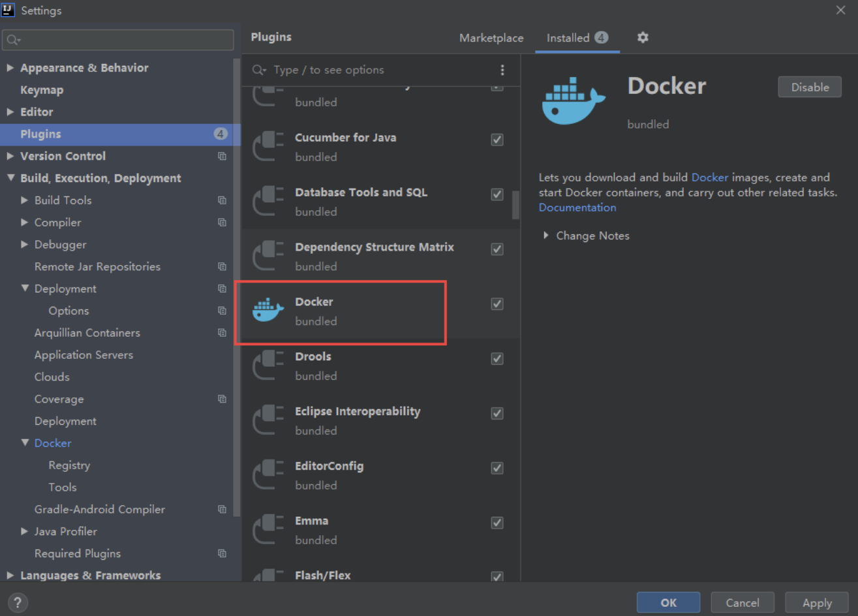Viewport: 858px width, 616px height.
Task: Expand the Debugger node
Action: coord(24,244)
